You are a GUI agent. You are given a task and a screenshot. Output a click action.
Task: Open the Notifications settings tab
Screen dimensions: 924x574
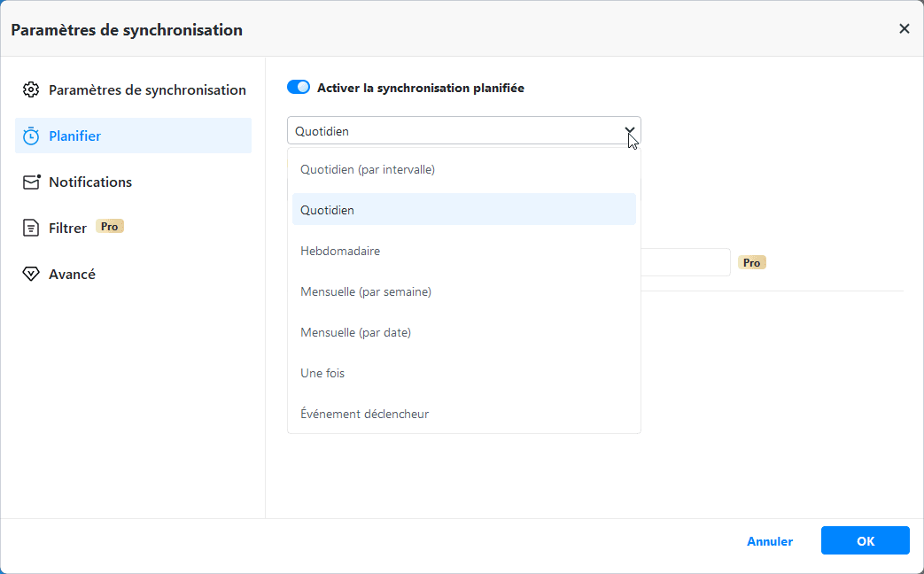point(90,182)
